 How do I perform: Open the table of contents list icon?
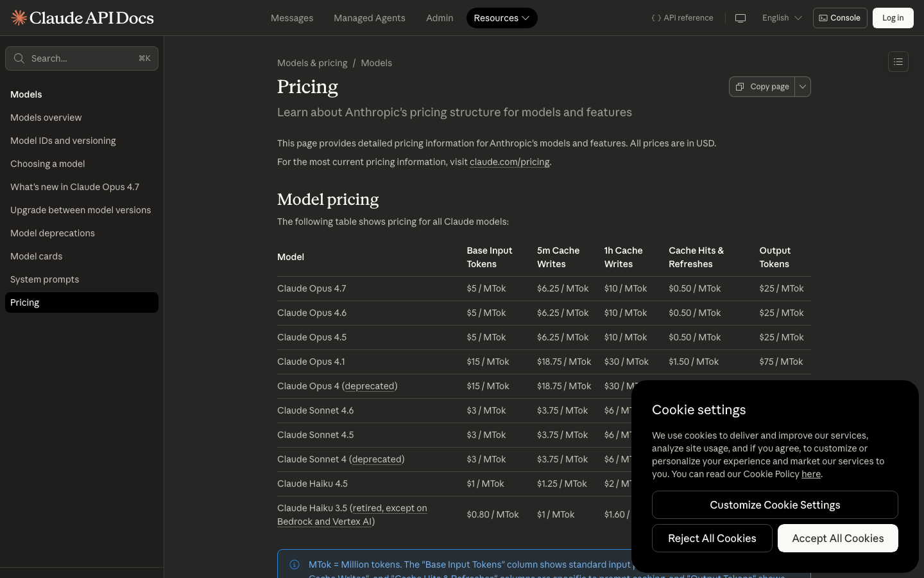898,62
